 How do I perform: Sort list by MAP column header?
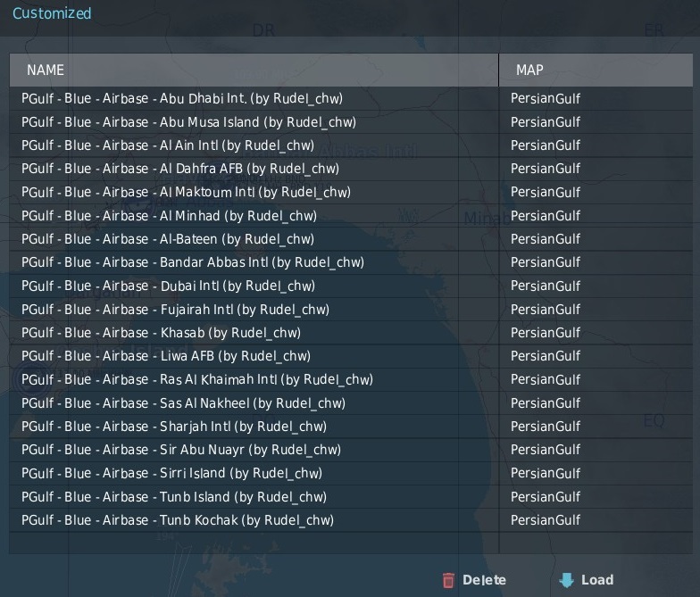point(596,70)
